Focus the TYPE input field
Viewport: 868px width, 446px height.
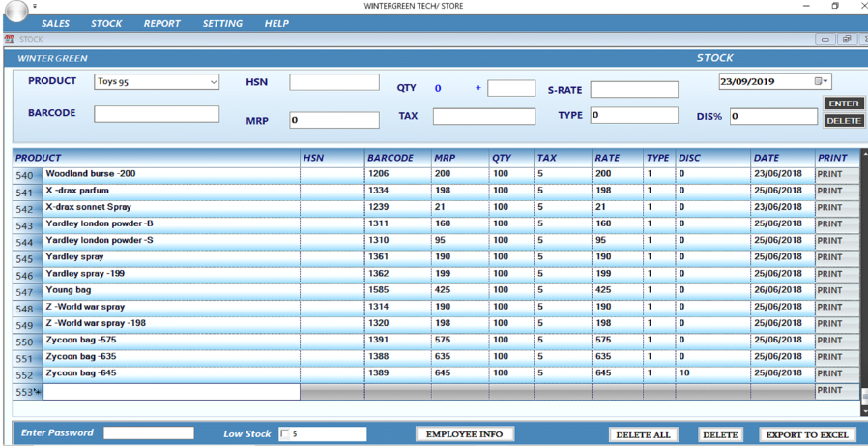(634, 115)
